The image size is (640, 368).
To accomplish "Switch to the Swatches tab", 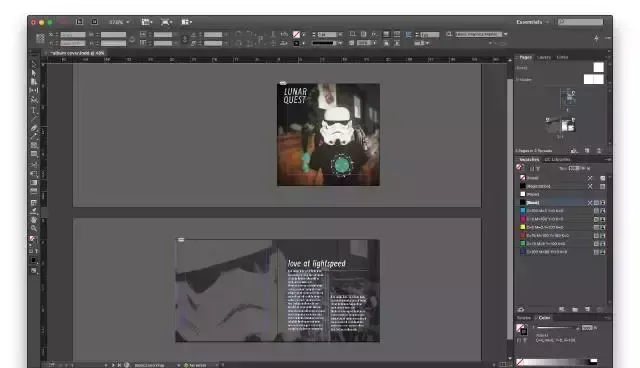I will [x=529, y=160].
